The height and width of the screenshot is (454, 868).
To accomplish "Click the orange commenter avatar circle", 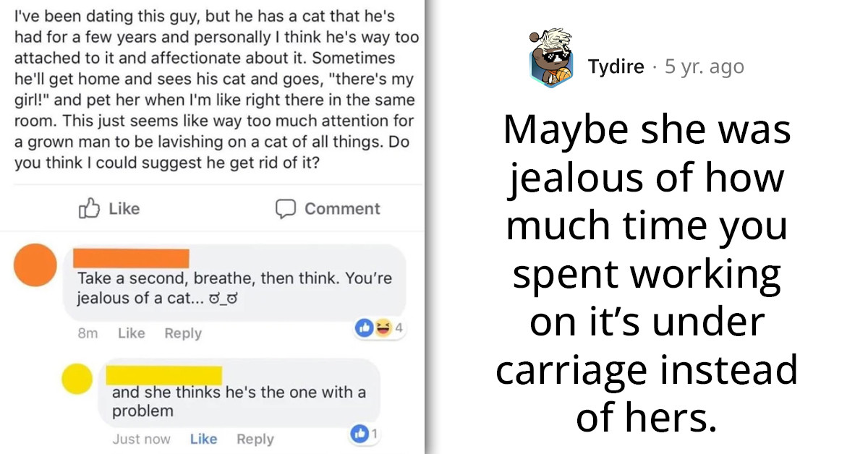I will coord(35,266).
